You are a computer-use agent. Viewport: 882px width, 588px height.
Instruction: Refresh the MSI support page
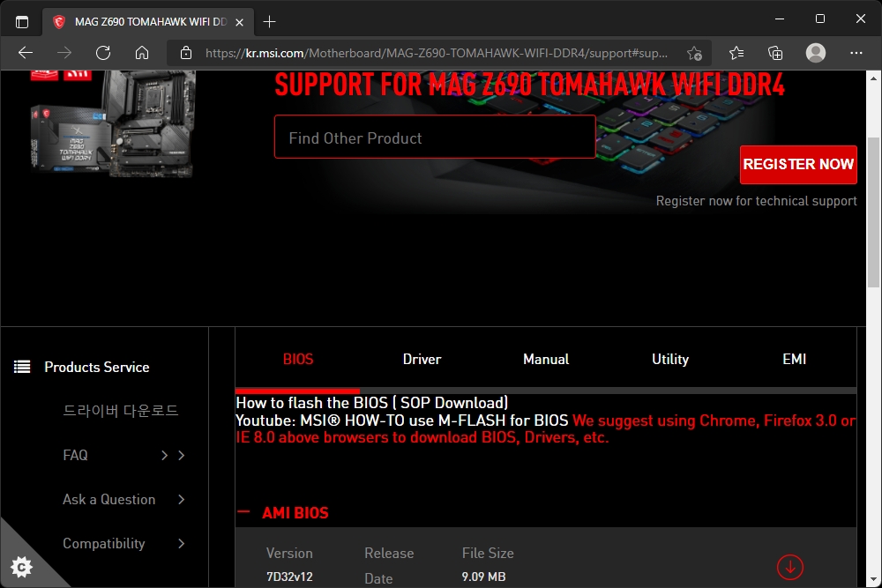coord(103,54)
